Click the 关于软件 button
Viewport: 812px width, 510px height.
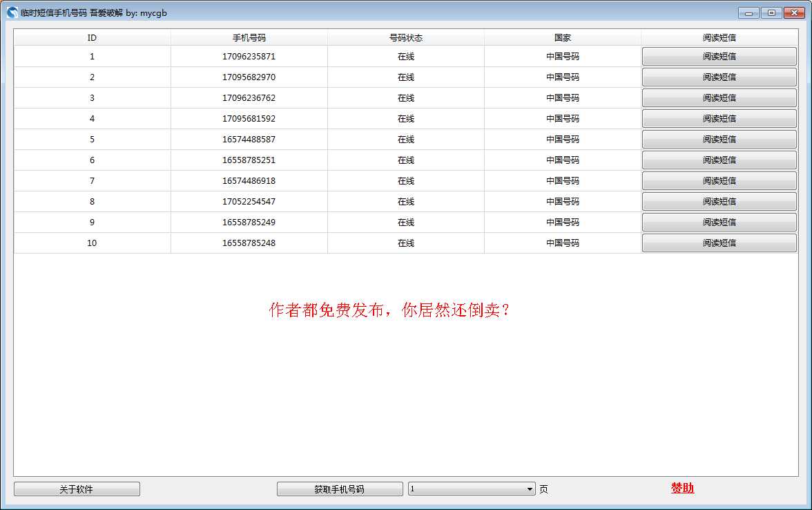(77, 489)
